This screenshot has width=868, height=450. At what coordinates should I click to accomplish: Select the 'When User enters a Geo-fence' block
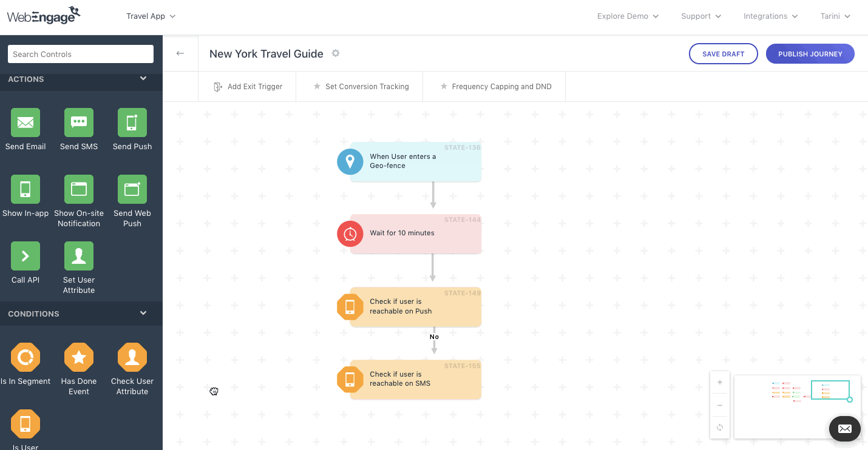[416, 161]
